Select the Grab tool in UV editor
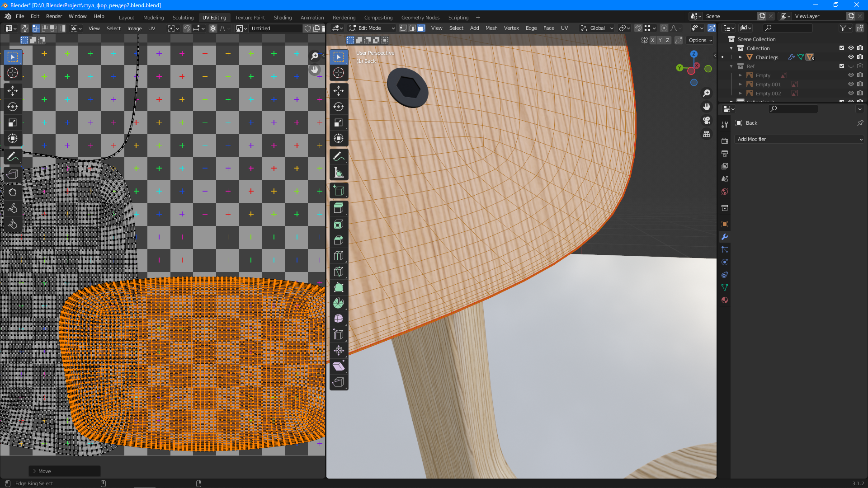The width and height of the screenshot is (868, 488). pos(13,192)
